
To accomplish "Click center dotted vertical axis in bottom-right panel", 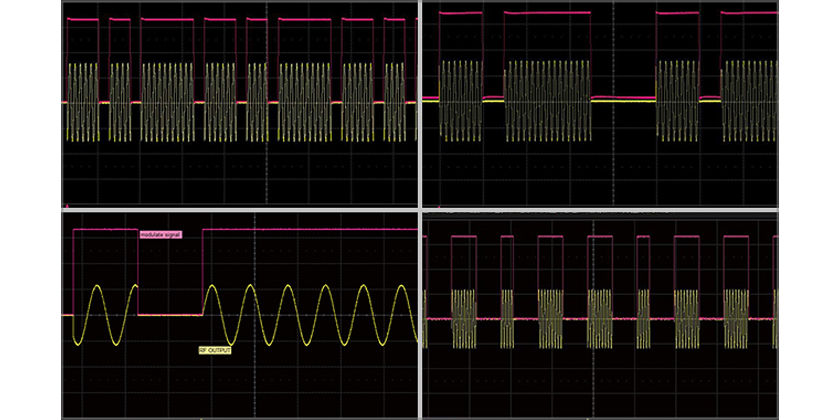I will coord(598,380).
